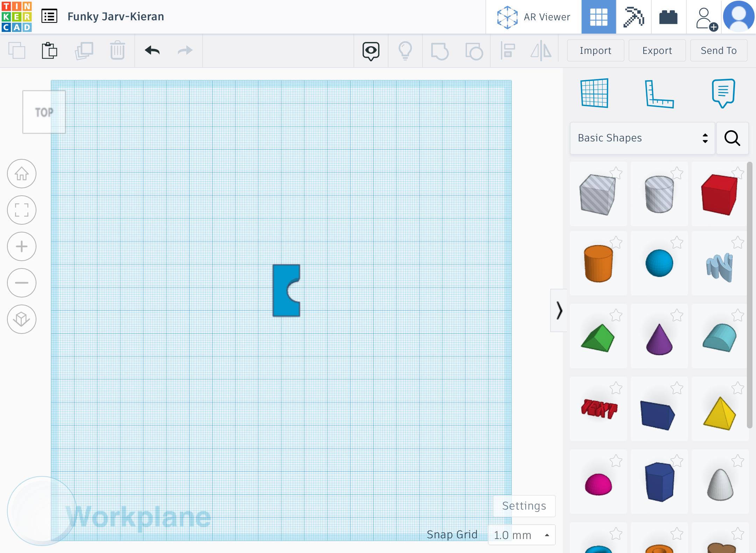This screenshot has width=756, height=553.
Task: Click the undo arrow
Action: [x=152, y=50]
